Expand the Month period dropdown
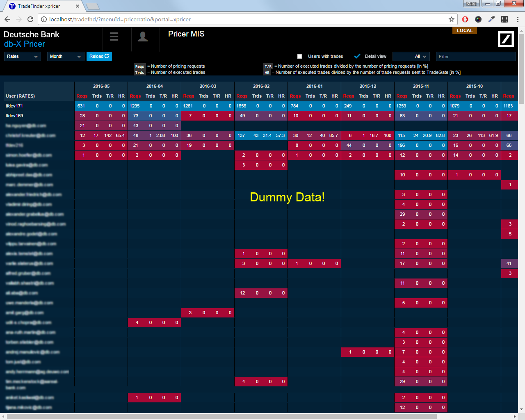Image resolution: width=525 pixels, height=420 pixels. tap(65, 56)
